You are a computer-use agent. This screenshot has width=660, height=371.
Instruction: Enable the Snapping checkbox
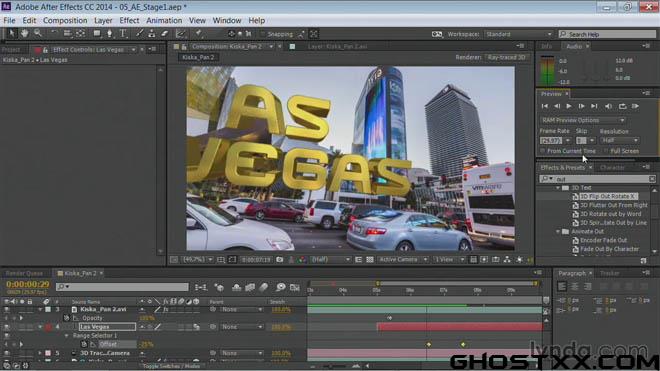click(263, 34)
